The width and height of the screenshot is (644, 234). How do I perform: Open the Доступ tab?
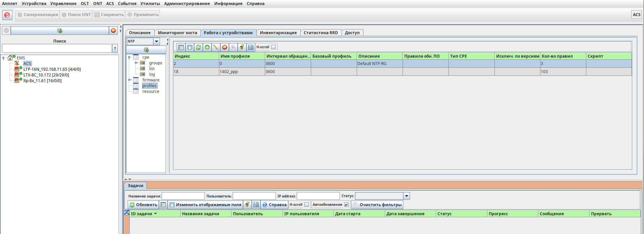pyautogui.click(x=352, y=33)
